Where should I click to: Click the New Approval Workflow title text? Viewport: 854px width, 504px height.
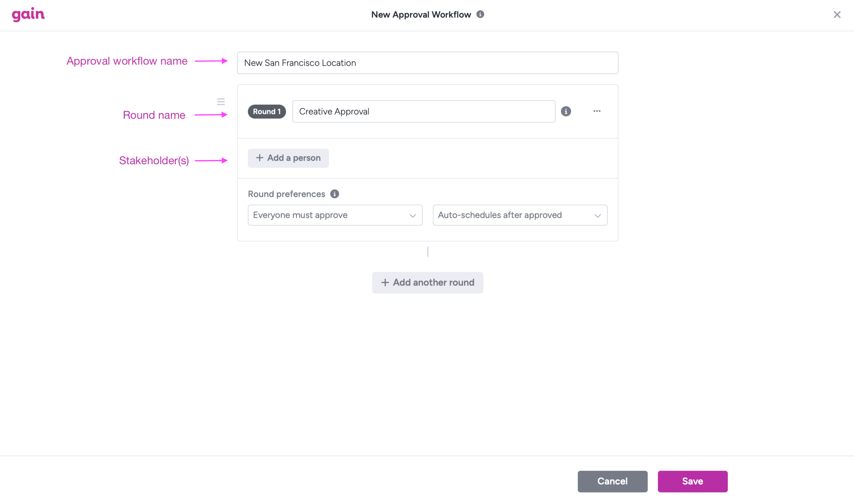click(421, 15)
